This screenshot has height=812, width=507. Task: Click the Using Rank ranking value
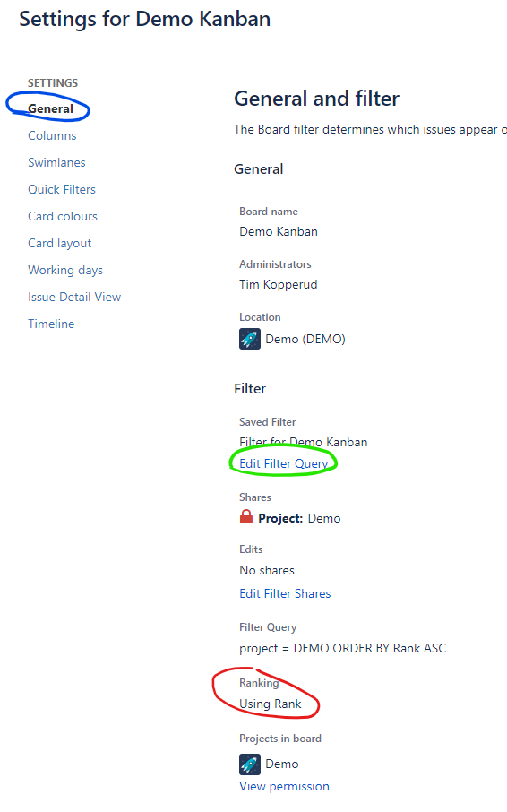pyautogui.click(x=270, y=704)
